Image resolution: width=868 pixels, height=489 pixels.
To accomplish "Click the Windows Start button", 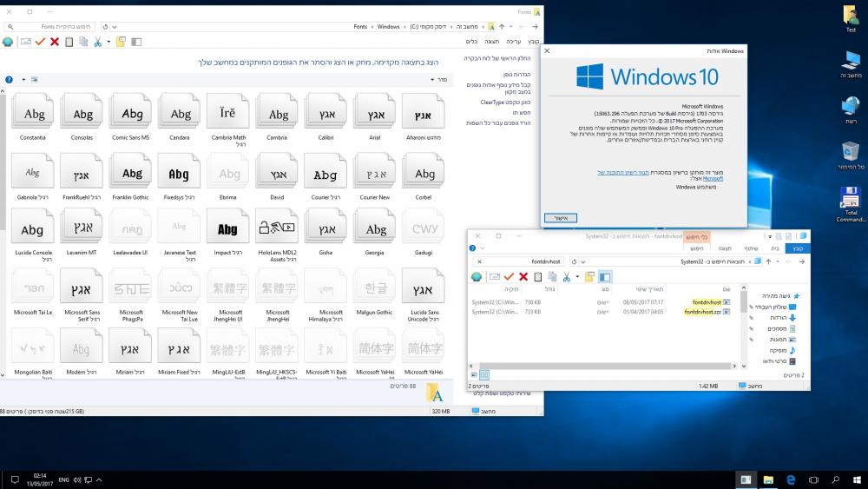I will tap(857, 479).
